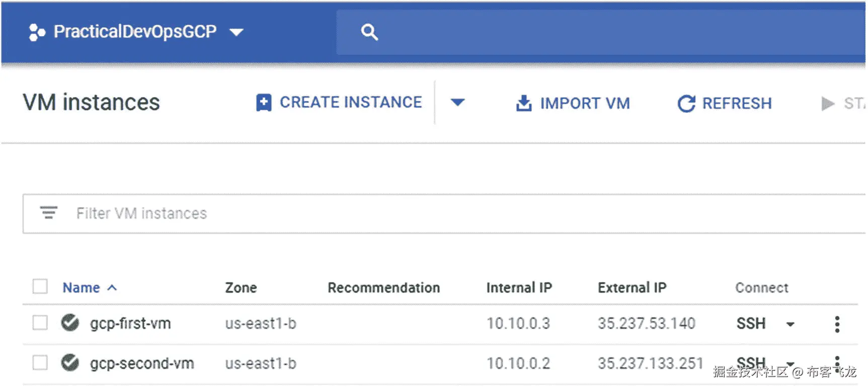Check the gcp-second-vm row checkbox
Screen dimensions: 868x390
coord(40,362)
